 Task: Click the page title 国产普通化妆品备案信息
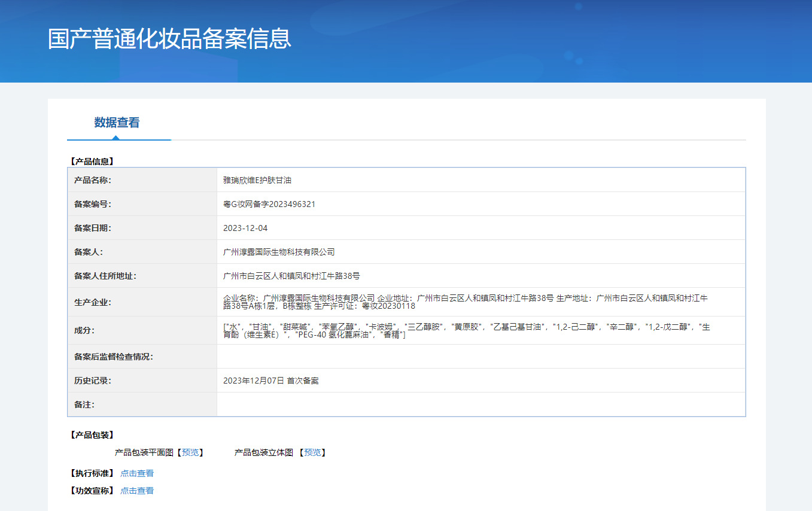click(x=169, y=38)
